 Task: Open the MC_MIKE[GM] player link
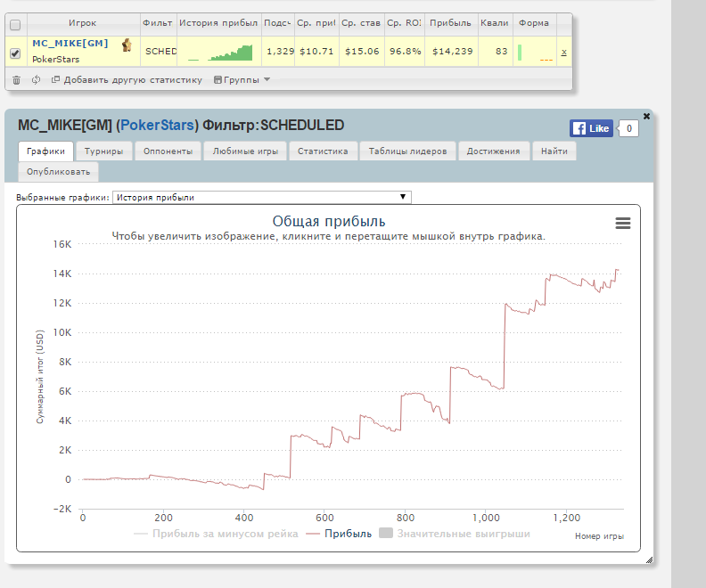70,43
